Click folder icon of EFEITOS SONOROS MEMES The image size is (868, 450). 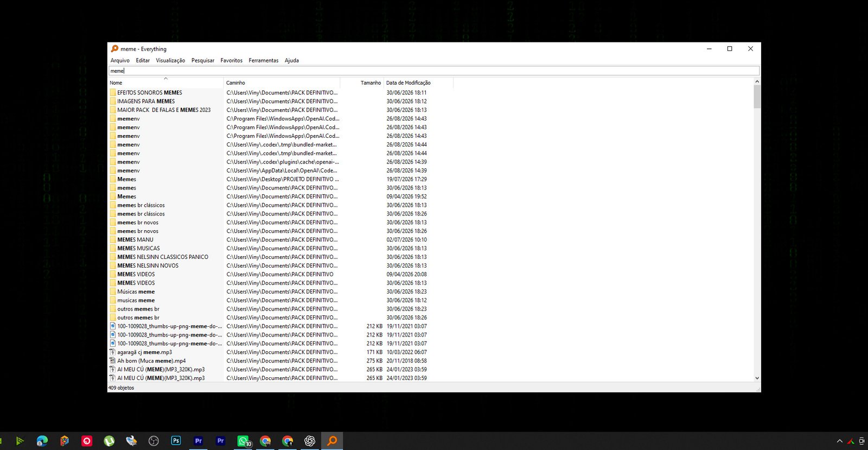[x=113, y=93]
